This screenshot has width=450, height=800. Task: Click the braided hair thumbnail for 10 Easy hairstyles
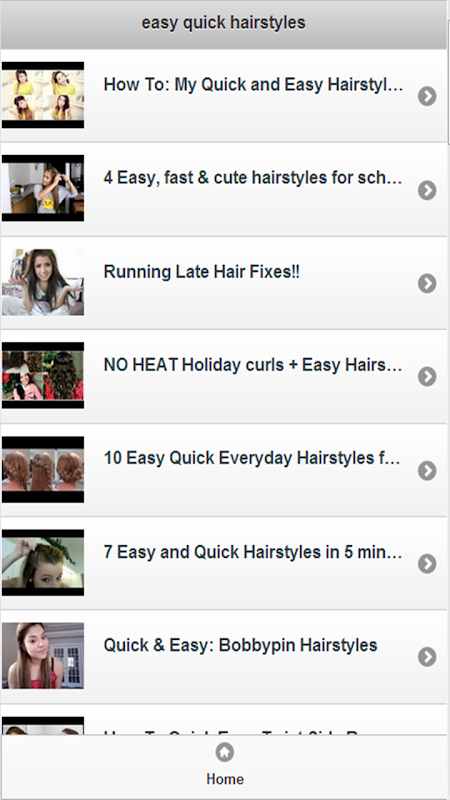click(x=43, y=469)
